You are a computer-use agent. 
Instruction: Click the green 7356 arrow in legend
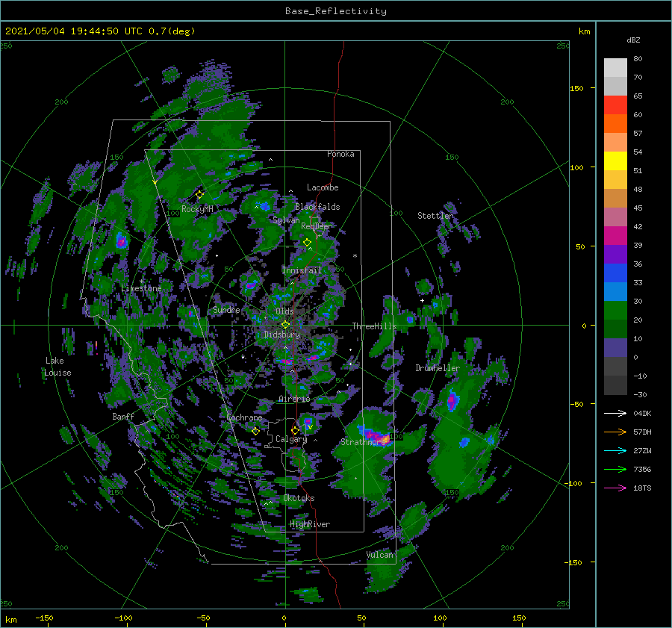pyautogui.click(x=615, y=470)
